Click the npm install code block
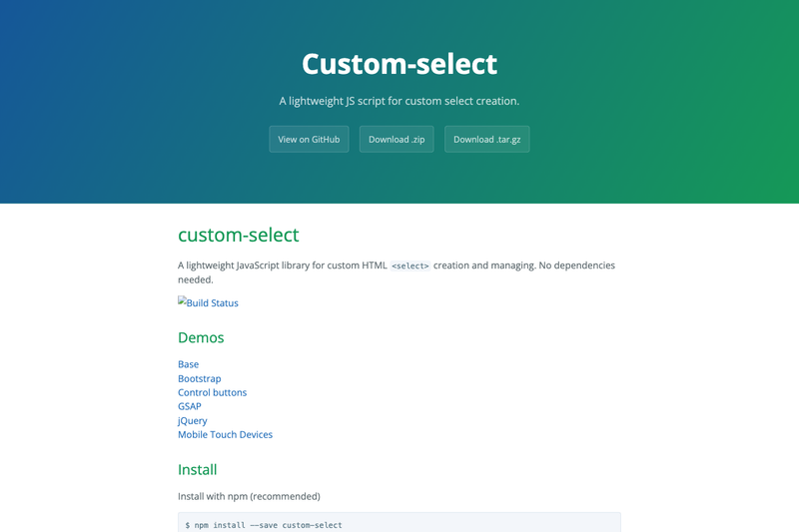The image size is (799, 532). (399, 522)
